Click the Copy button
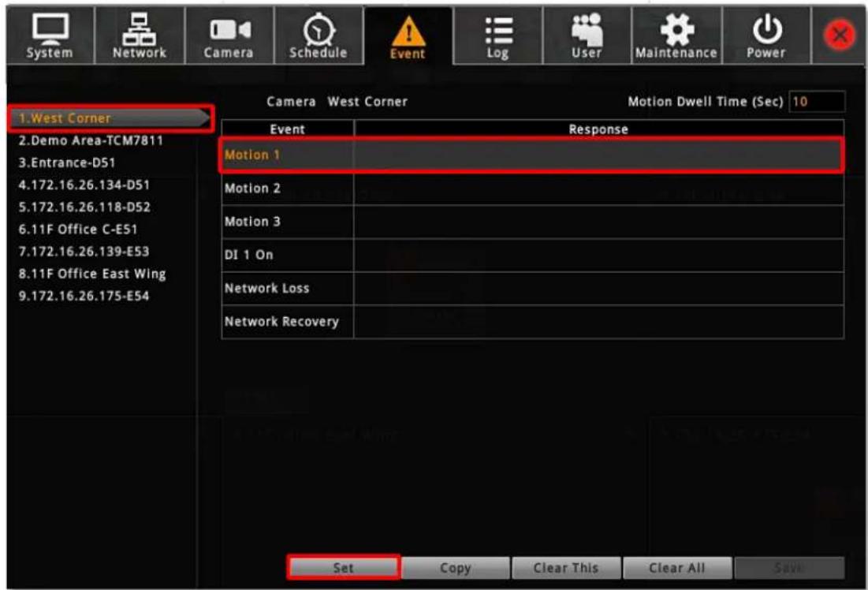The height and width of the screenshot is (590, 868). [x=455, y=568]
